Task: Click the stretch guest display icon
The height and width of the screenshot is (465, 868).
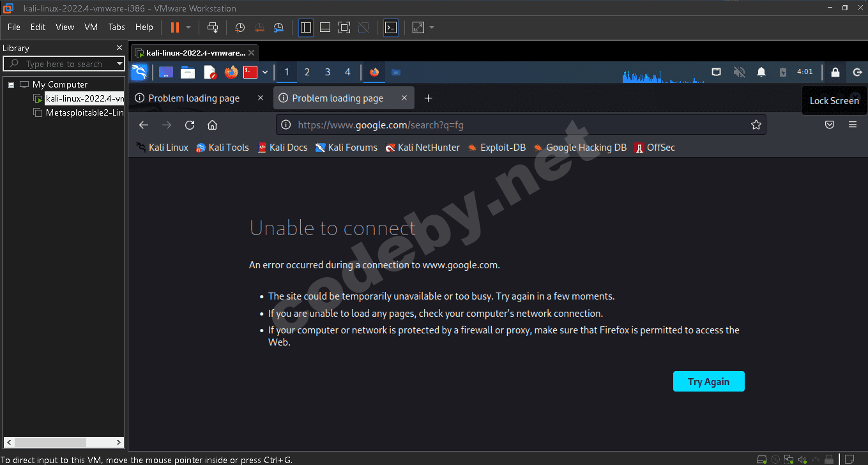Action: click(x=418, y=27)
